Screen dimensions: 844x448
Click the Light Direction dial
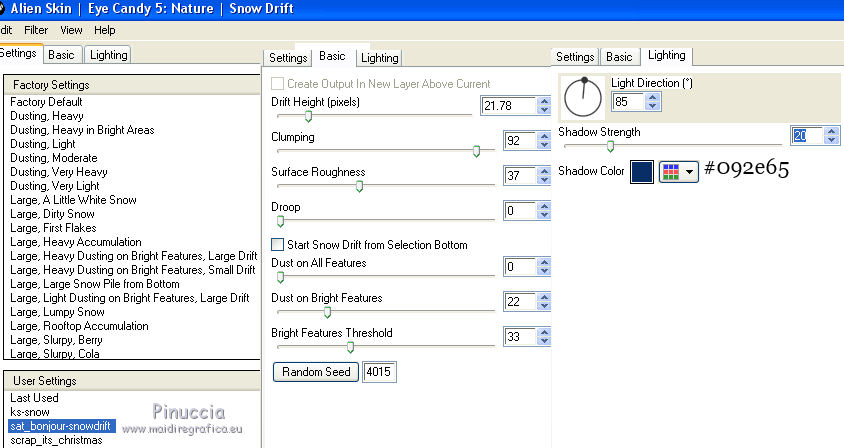[583, 98]
